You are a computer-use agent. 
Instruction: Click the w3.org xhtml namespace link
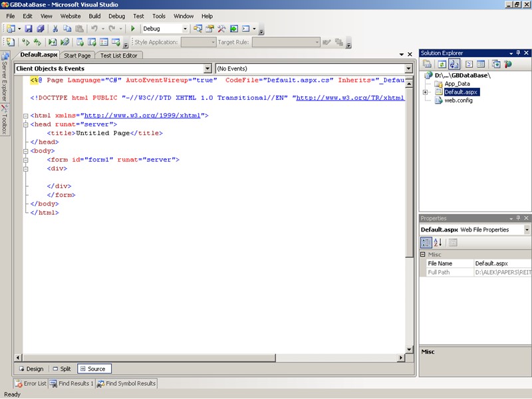click(143, 115)
